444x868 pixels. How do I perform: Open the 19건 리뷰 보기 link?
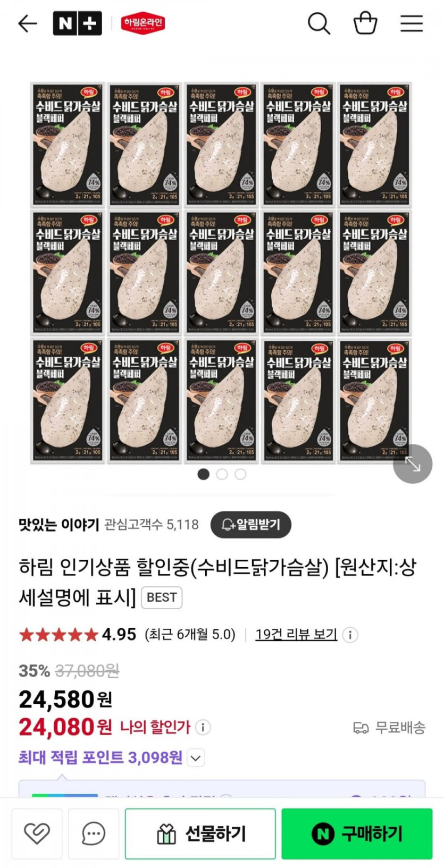[296, 634]
